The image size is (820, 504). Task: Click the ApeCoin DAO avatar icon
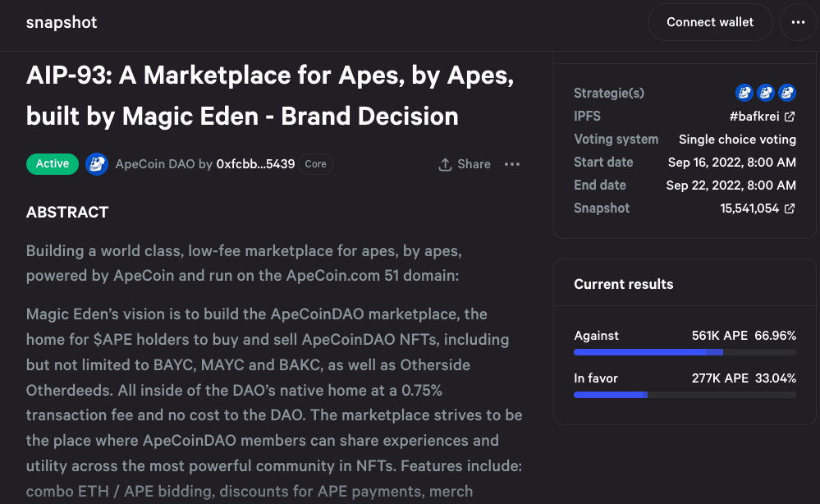(97, 164)
